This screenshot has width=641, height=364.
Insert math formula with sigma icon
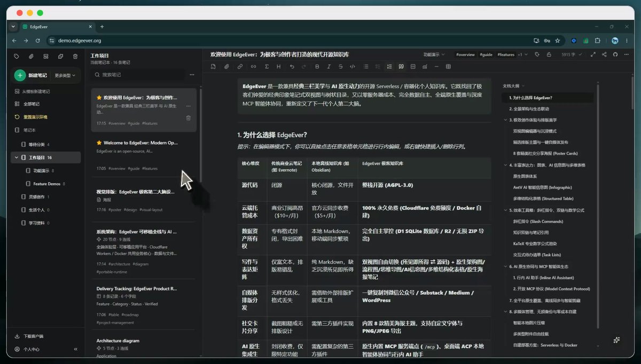265,67
